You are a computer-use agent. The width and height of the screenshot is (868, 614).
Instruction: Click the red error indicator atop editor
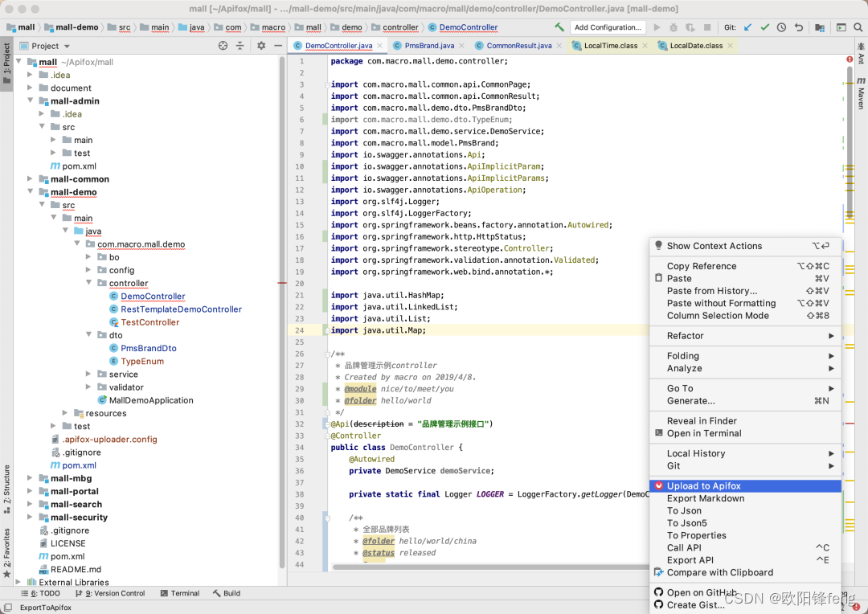[850, 59]
